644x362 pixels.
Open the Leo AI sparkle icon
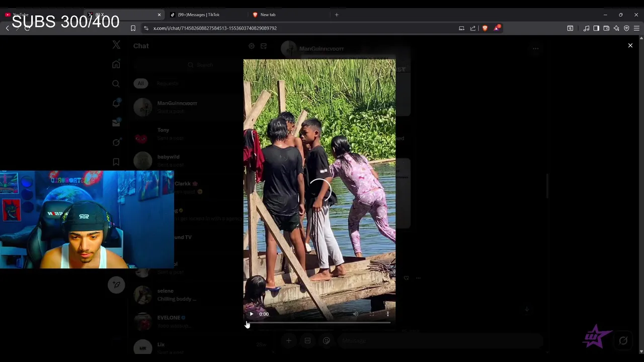pos(616,28)
